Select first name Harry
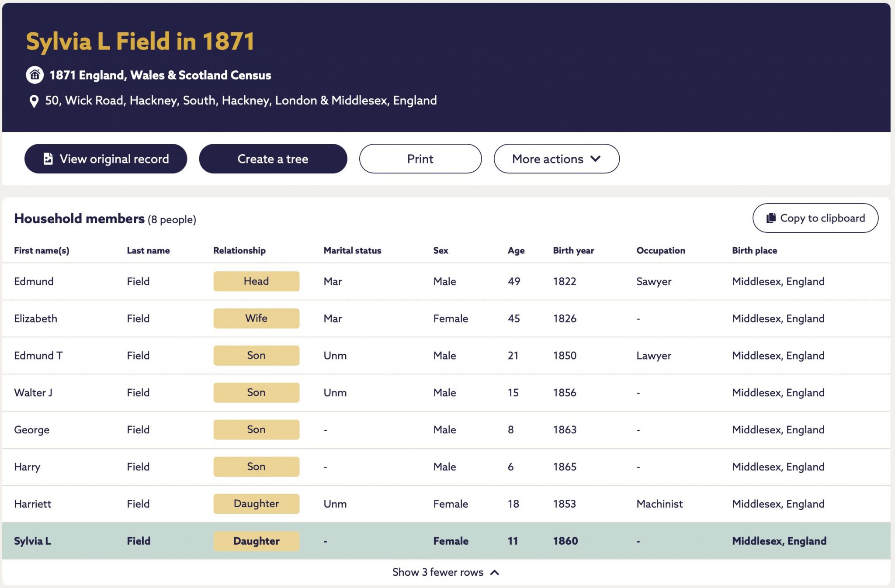The height and width of the screenshot is (588, 895). (27, 467)
